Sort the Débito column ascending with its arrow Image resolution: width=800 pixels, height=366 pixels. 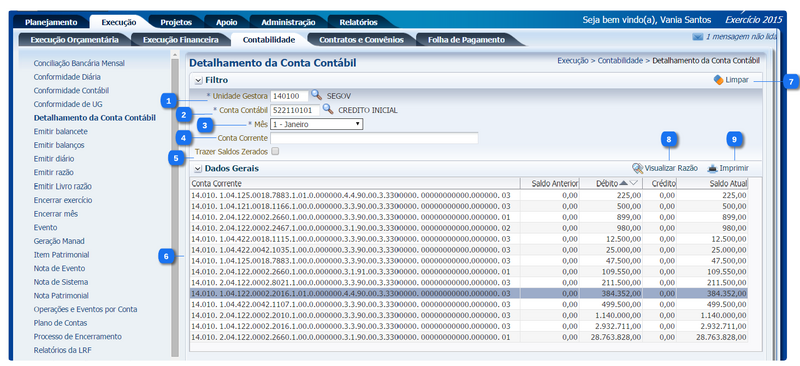click(623, 183)
